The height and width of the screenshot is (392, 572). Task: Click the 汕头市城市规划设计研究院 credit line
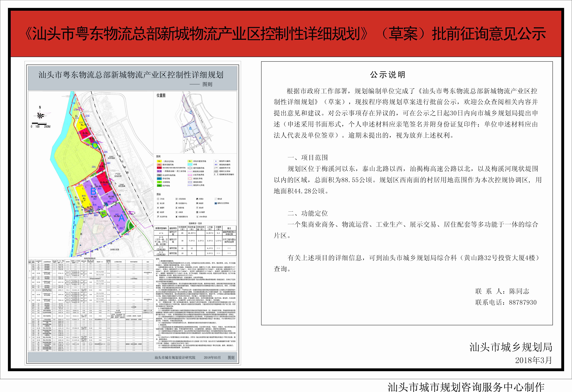click(175, 358)
